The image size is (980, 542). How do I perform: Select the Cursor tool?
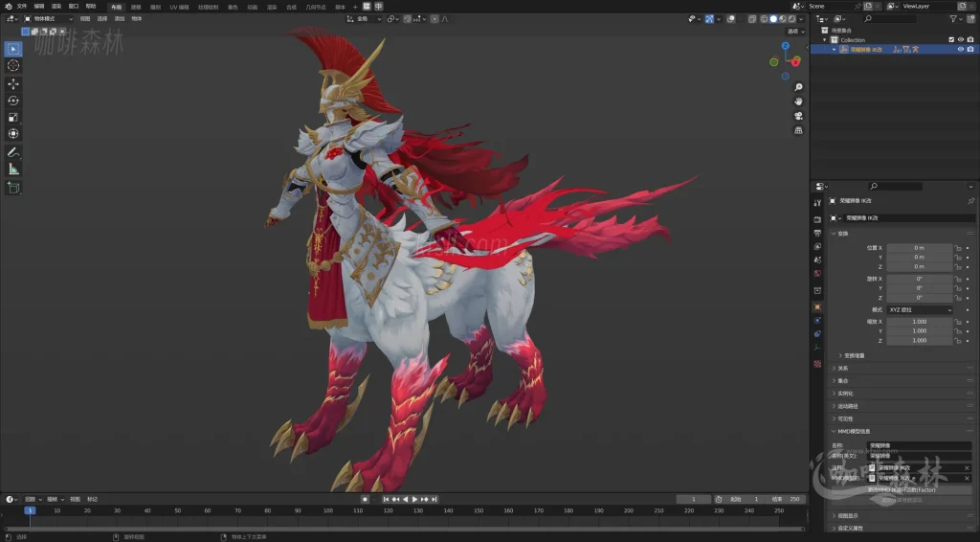[13, 66]
